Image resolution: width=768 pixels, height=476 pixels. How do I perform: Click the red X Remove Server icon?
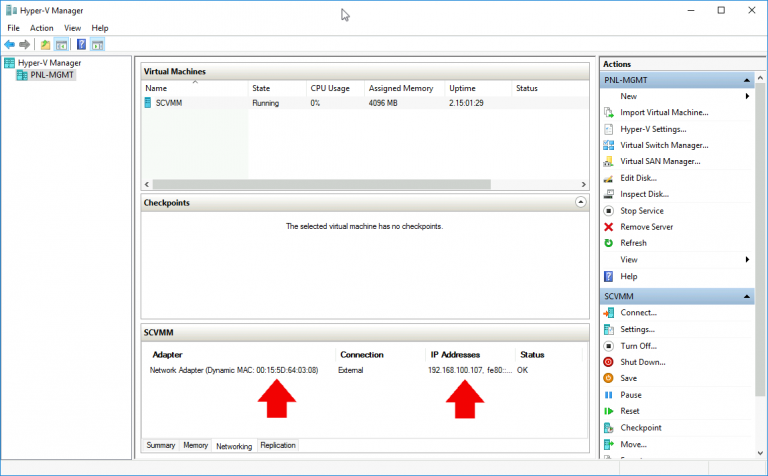pyautogui.click(x=608, y=227)
